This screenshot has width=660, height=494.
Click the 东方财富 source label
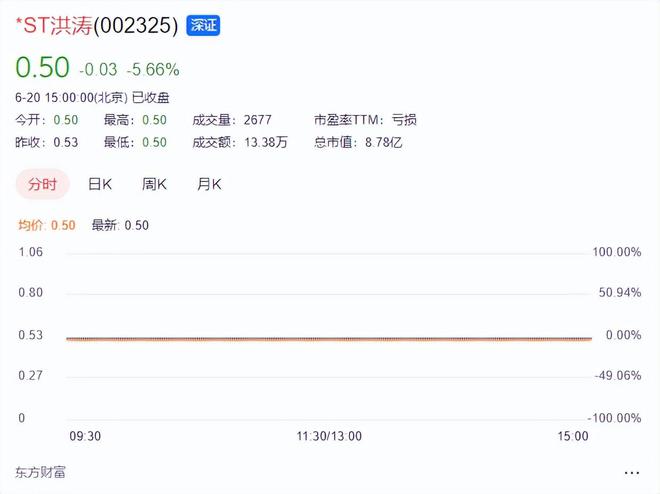point(40,473)
